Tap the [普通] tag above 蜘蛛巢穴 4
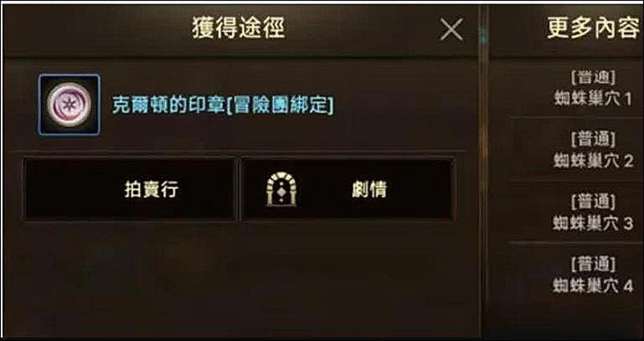Screen dimensions: 644x341 coord(593,264)
